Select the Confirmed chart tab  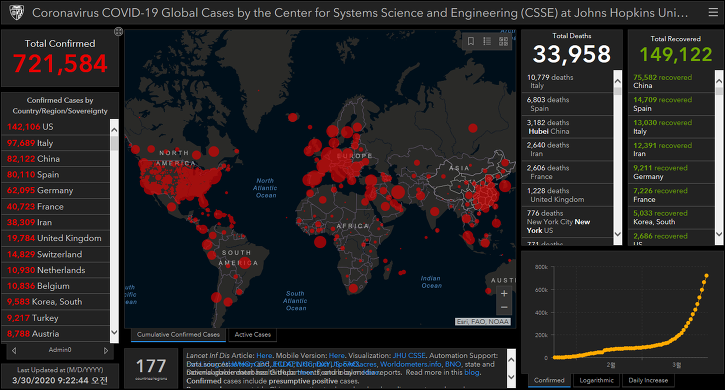tap(549, 380)
